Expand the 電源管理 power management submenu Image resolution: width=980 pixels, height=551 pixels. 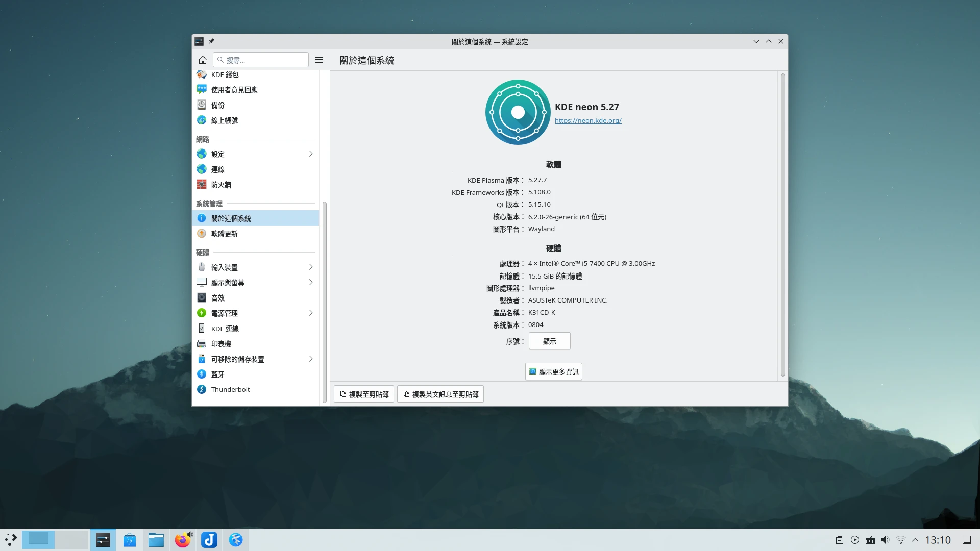[310, 313]
